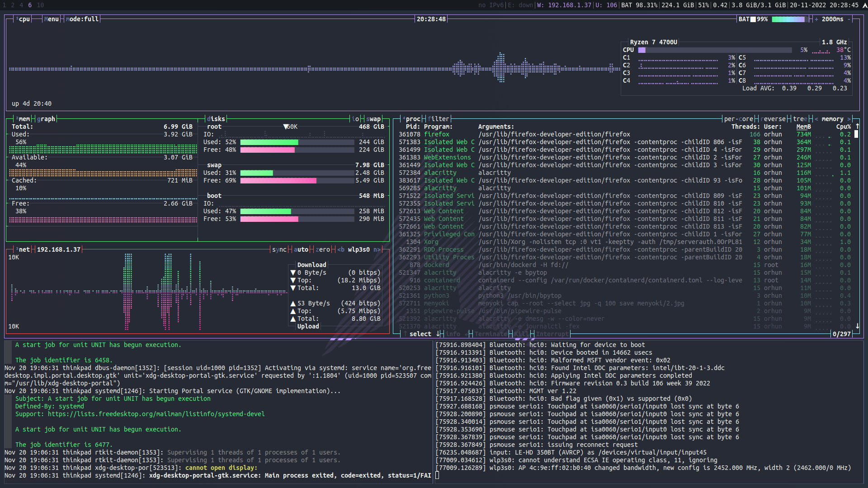Switch to previous network interface (<b)
Screen dimensions: 868x488
point(341,249)
